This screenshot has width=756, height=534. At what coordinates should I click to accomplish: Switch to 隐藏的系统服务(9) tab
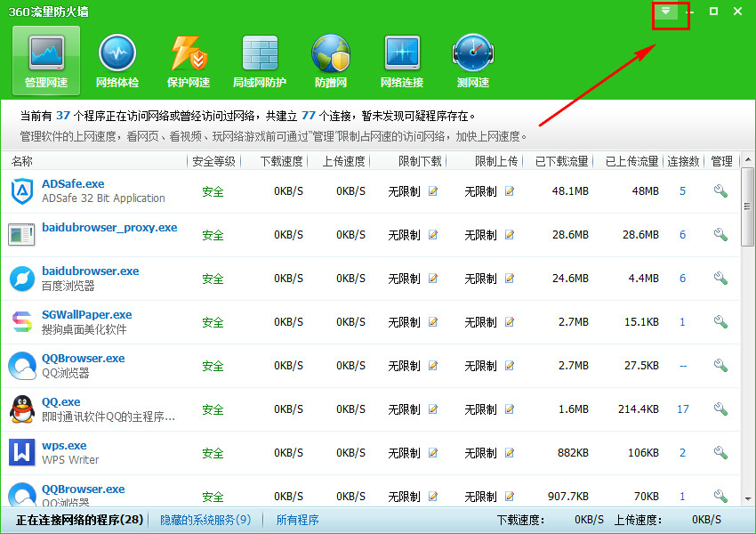(205, 520)
